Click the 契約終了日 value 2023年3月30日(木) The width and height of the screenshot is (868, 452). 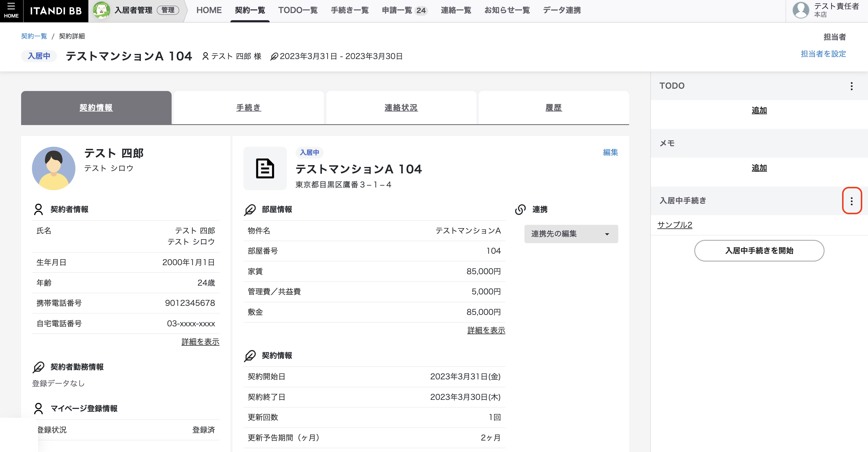coord(465,397)
